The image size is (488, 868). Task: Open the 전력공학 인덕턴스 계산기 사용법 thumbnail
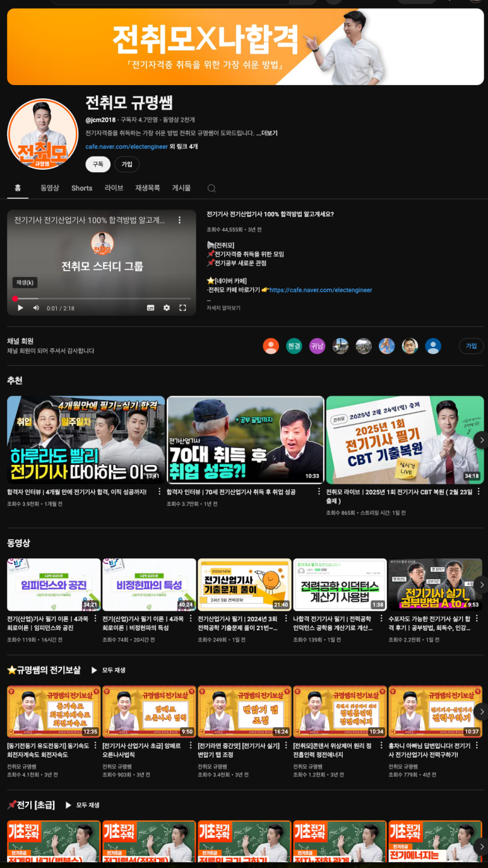point(340,585)
